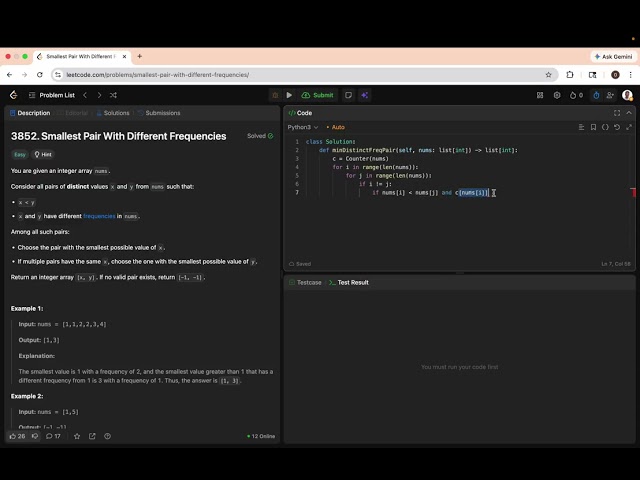Focus the leetcode.com address bar
The image size is (640, 480).
(304, 75)
